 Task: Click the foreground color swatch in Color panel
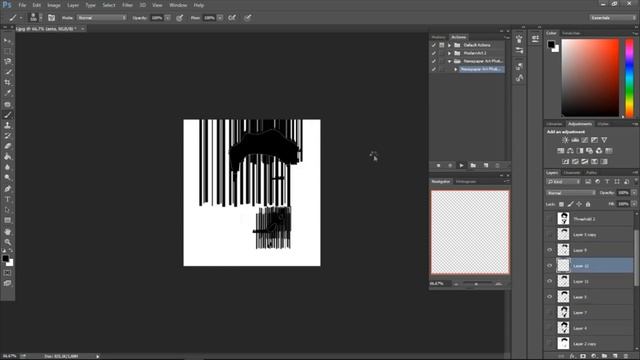tap(551, 44)
